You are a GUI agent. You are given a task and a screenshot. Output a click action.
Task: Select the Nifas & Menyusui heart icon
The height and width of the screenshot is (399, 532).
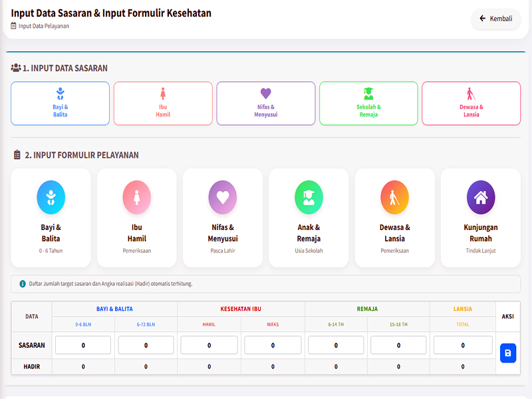point(223,197)
